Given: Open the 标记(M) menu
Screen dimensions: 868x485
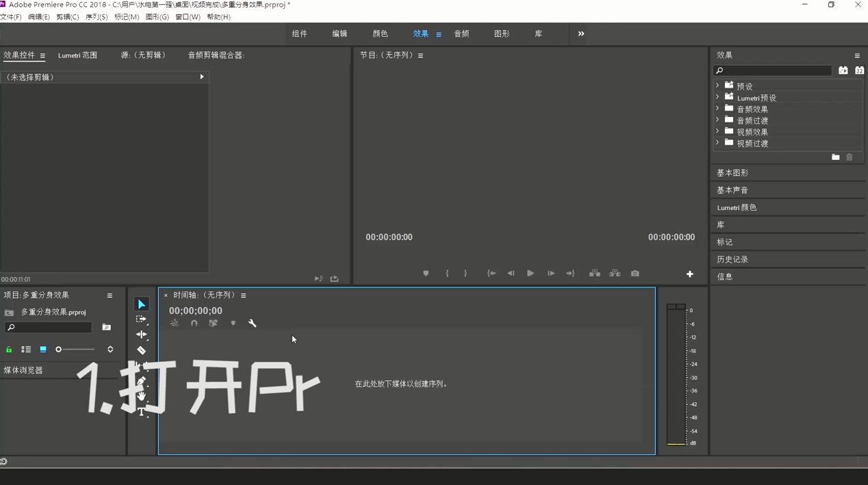Looking at the screenshot, I should [x=127, y=17].
